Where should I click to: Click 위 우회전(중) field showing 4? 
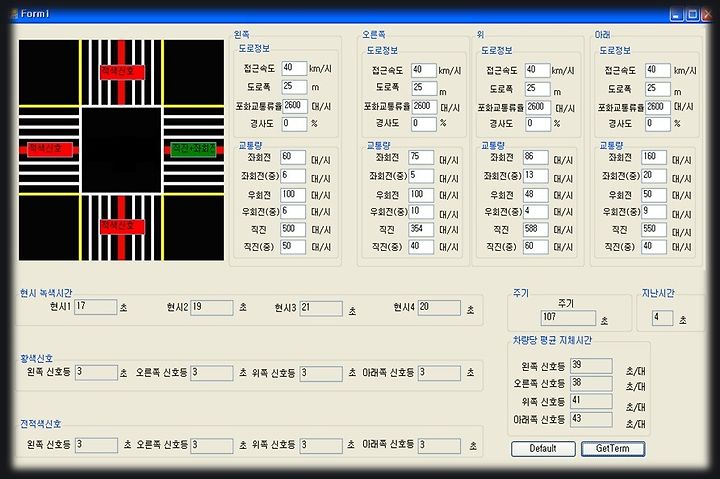[535, 212]
